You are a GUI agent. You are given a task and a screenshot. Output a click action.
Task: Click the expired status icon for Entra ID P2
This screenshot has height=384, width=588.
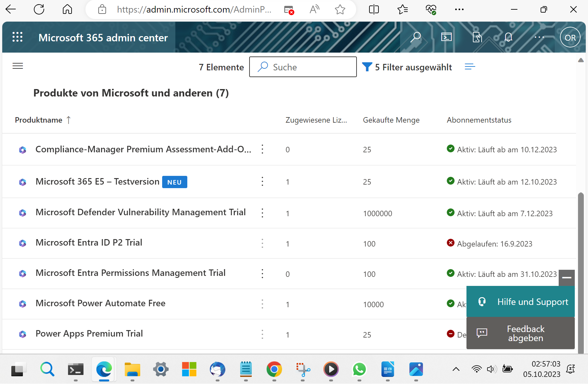[x=451, y=243]
